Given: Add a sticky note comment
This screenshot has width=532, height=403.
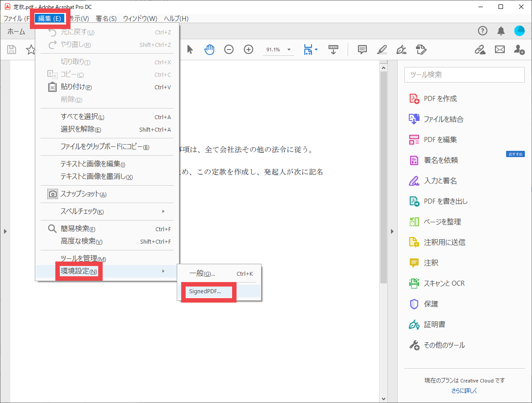Looking at the screenshot, I should coord(362,50).
